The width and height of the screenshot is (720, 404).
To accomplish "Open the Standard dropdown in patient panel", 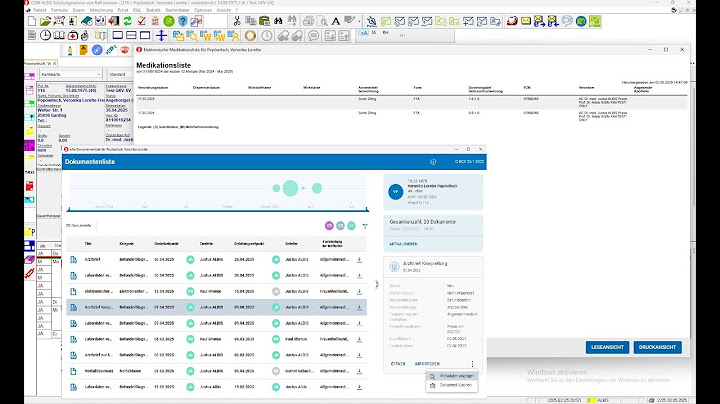I will click(x=120, y=74).
